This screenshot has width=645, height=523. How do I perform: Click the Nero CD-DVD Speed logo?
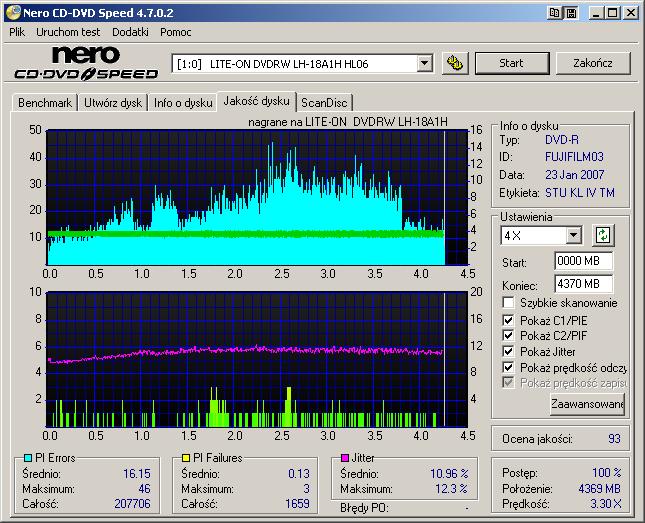coord(86,63)
